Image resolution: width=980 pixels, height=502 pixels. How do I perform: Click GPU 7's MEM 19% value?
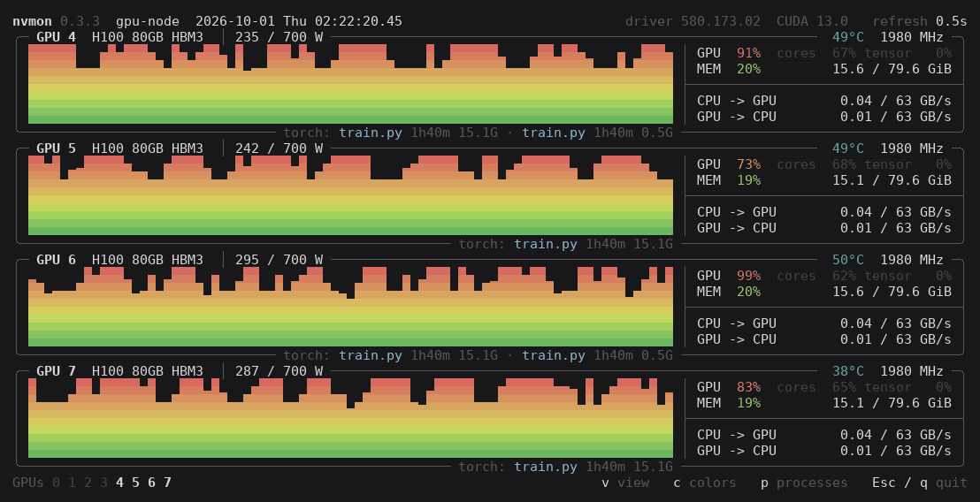pos(748,403)
